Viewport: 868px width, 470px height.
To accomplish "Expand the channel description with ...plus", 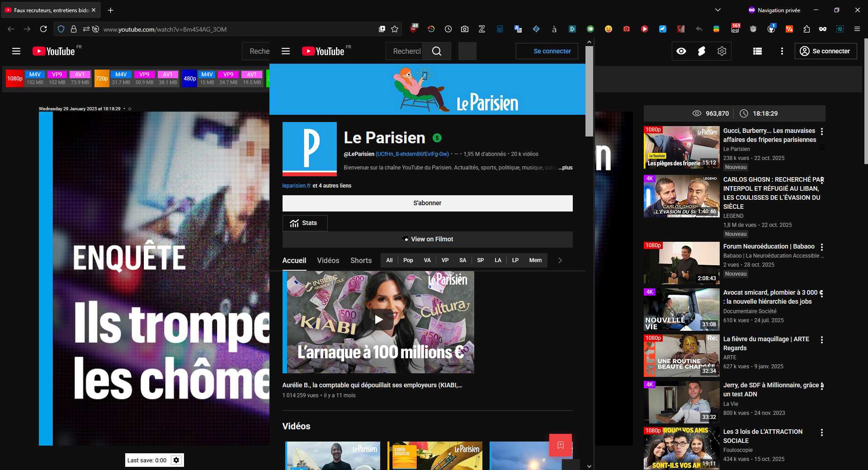I will [565, 168].
